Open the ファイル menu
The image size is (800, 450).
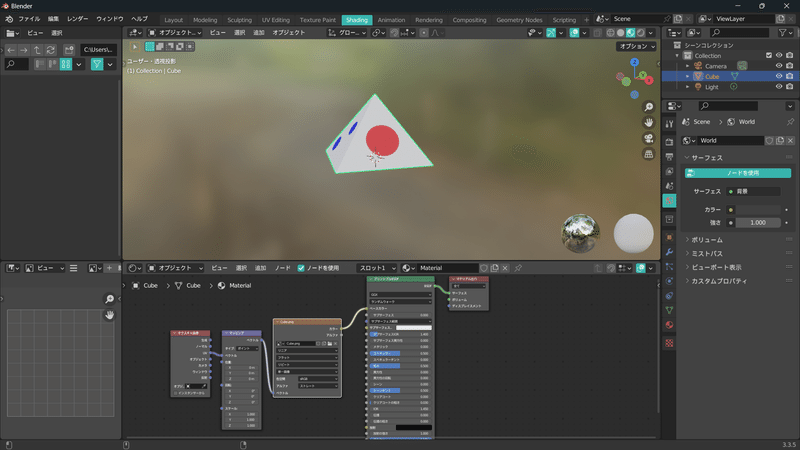click(x=29, y=19)
